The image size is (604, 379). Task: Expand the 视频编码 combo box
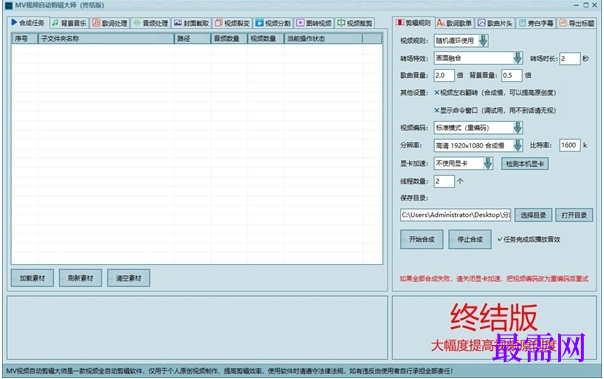coord(518,127)
